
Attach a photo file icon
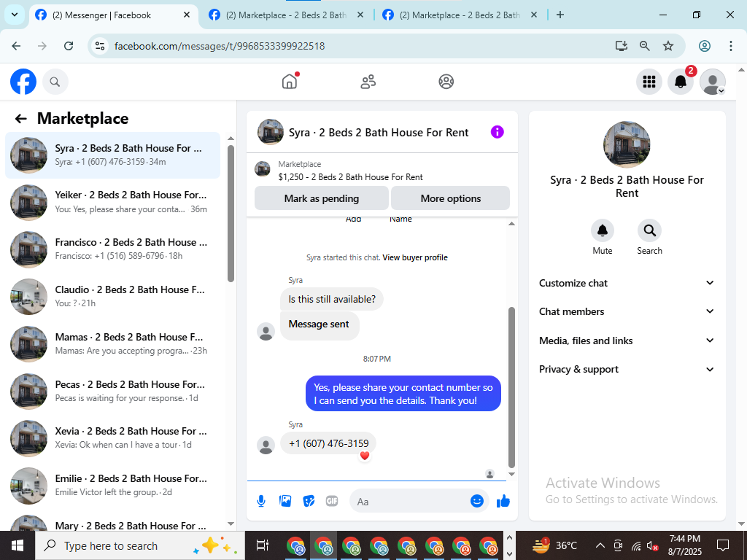click(285, 501)
